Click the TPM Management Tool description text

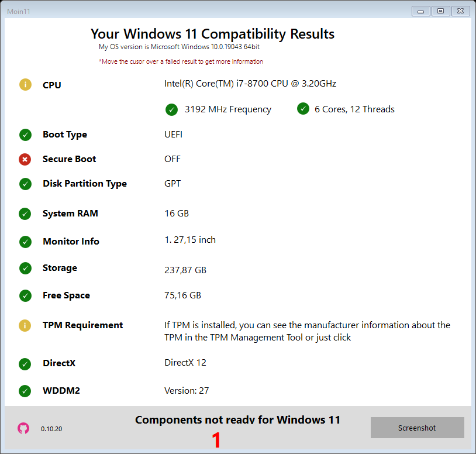click(x=307, y=331)
